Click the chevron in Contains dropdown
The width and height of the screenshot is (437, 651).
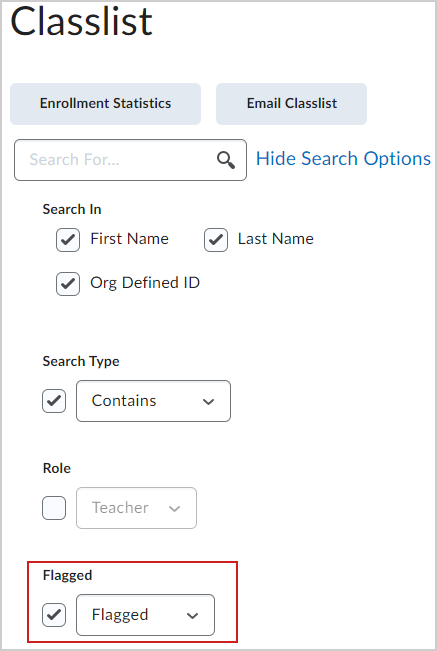point(208,401)
